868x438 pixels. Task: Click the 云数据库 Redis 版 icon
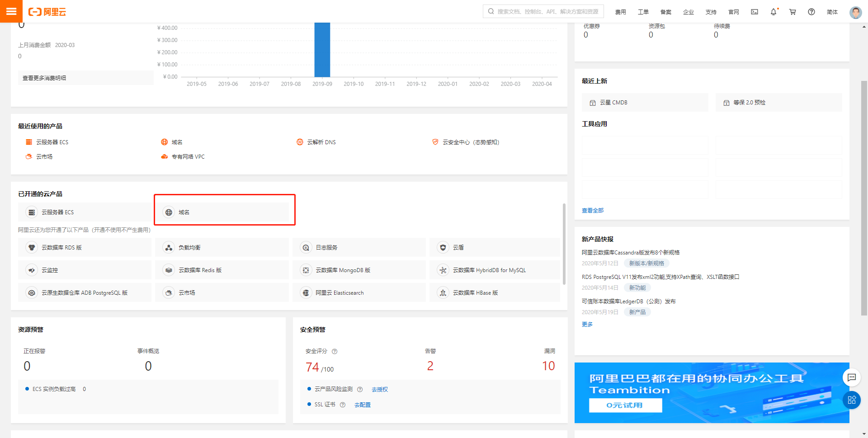(x=169, y=270)
